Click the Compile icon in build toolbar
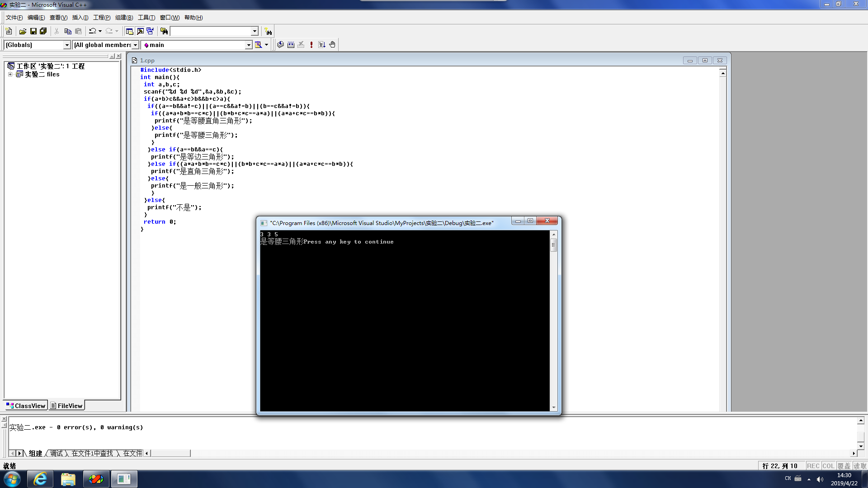 point(280,45)
